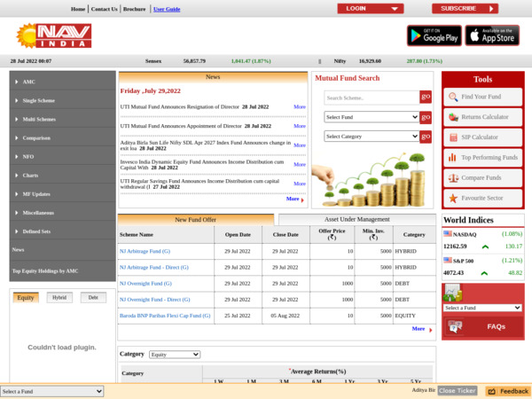Expand the Single Scheme sidebar menu
The image size is (532, 399).
[x=62, y=100]
